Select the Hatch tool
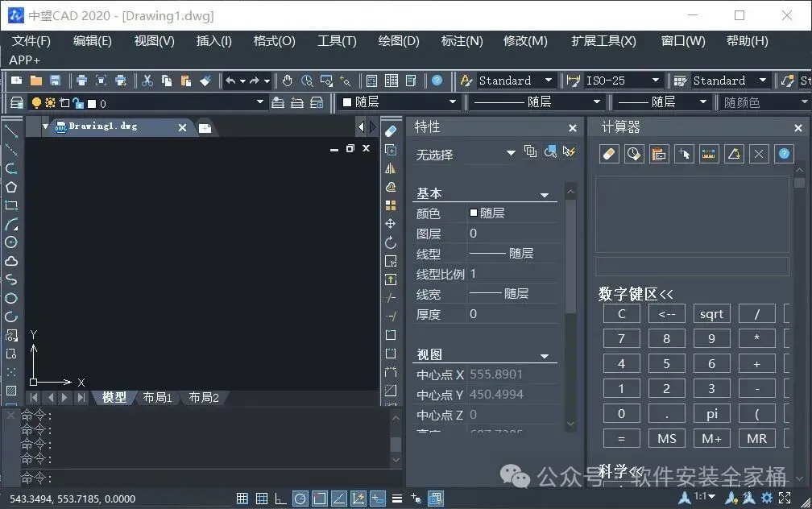This screenshot has height=509, width=812. pyautogui.click(x=11, y=391)
